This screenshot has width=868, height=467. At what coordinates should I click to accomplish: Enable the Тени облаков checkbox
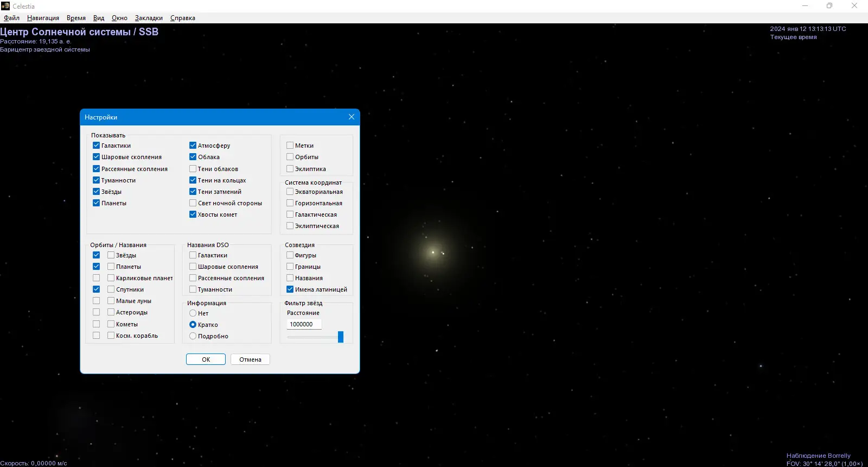pyautogui.click(x=193, y=169)
